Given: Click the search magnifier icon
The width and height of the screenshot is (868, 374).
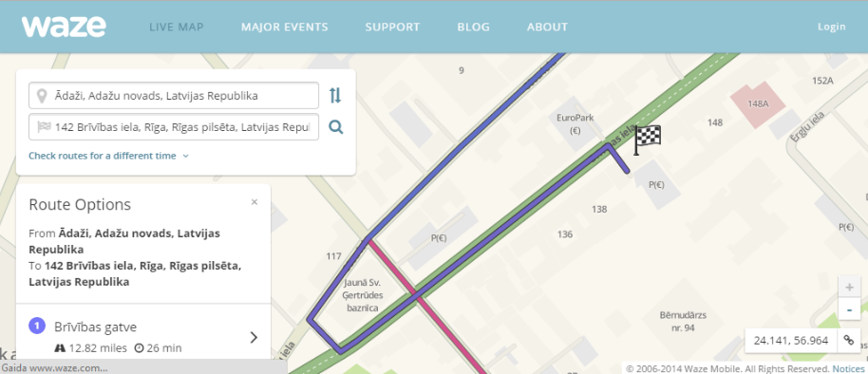Looking at the screenshot, I should pyautogui.click(x=335, y=127).
